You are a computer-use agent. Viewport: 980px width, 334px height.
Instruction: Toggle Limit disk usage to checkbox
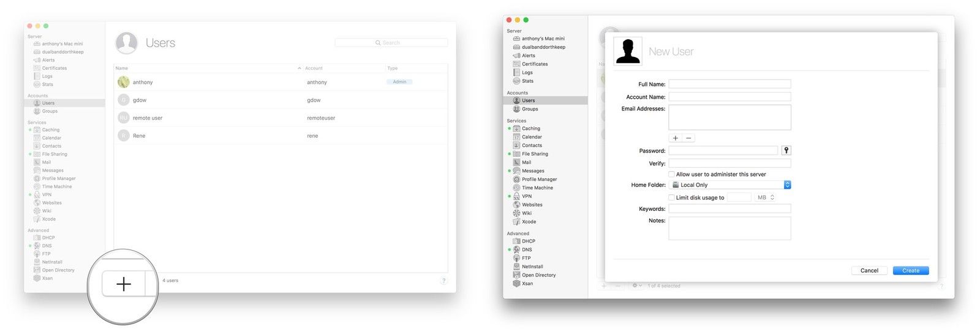tap(671, 197)
